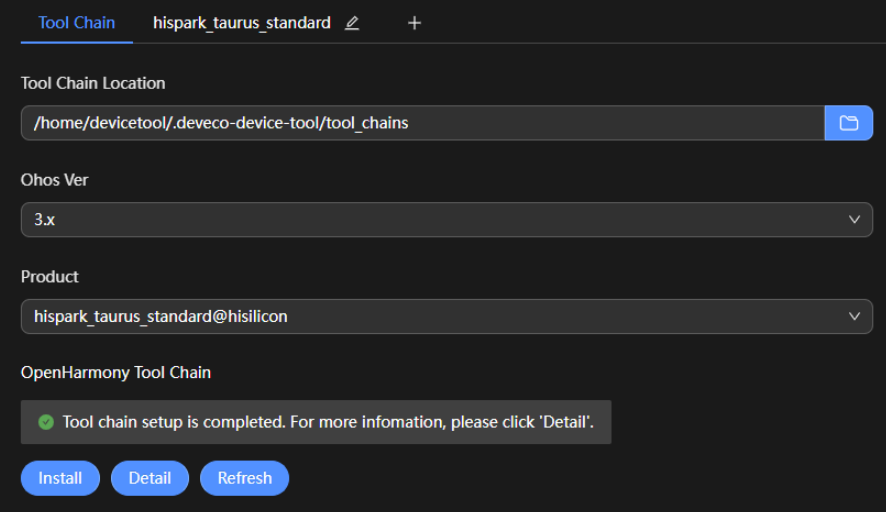This screenshot has width=886, height=512.
Task: Click the green checkmark status icon
Action: pos(46,422)
